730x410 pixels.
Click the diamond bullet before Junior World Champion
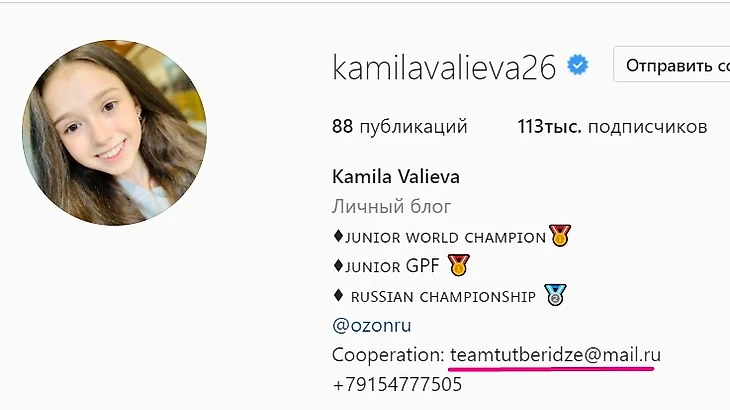click(338, 236)
